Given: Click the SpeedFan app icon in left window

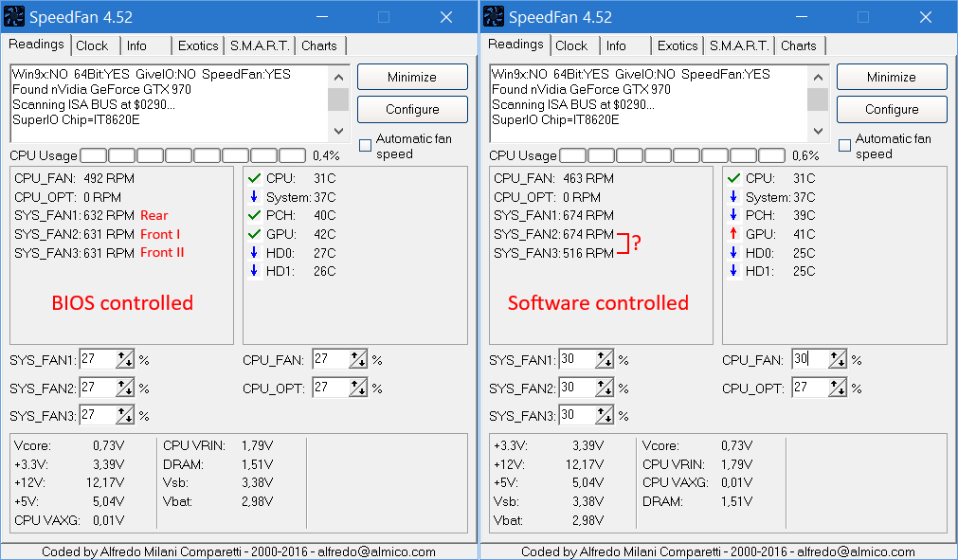Looking at the screenshot, I should click(14, 16).
